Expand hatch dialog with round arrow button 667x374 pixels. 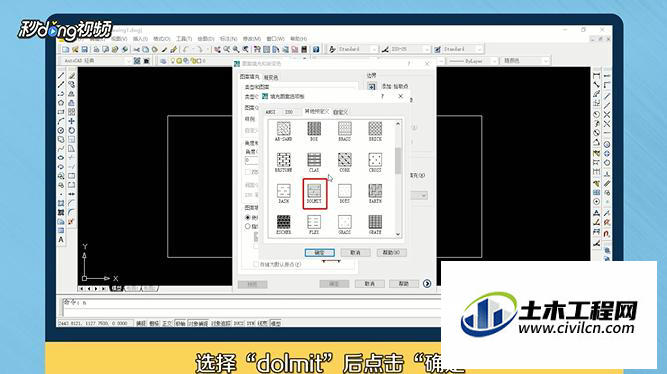pos(427,284)
